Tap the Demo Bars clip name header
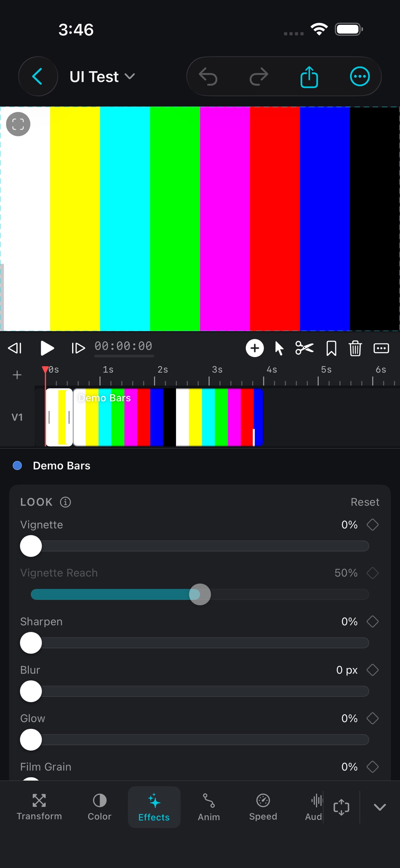 62,465
